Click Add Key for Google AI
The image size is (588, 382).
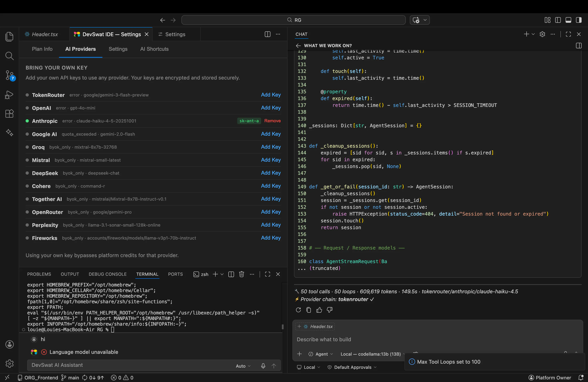pos(271,134)
